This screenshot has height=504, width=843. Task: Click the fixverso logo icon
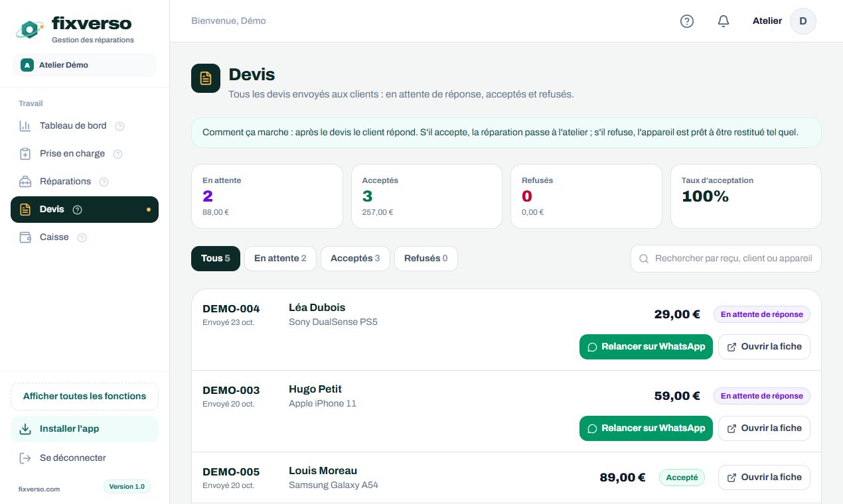point(29,29)
